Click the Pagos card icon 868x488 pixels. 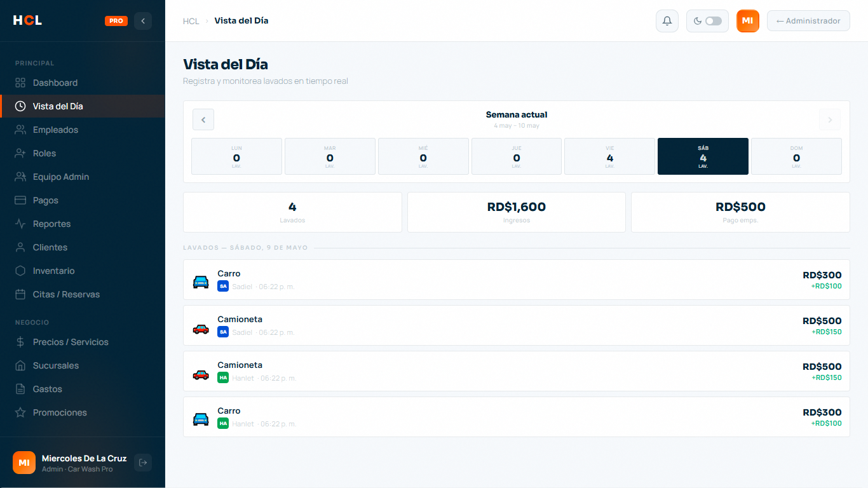tap(20, 200)
